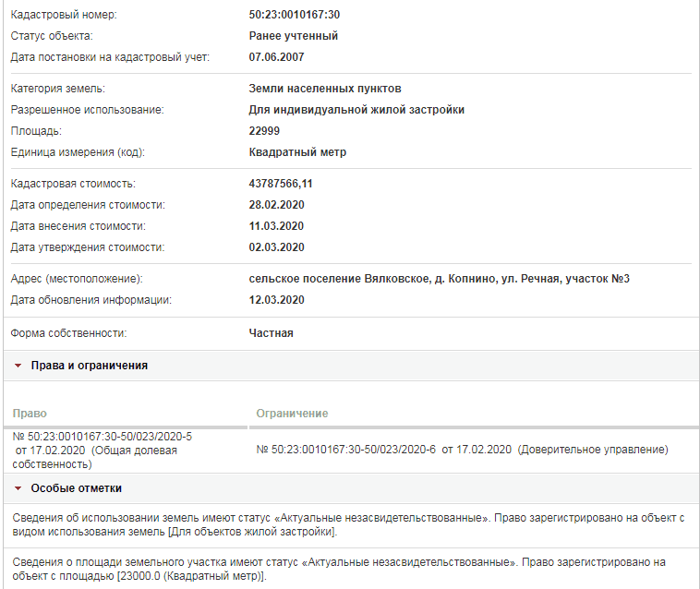Image resolution: width=700 pixels, height=589 pixels.
Task: Click information update date 12.03.2020
Action: [x=276, y=300]
